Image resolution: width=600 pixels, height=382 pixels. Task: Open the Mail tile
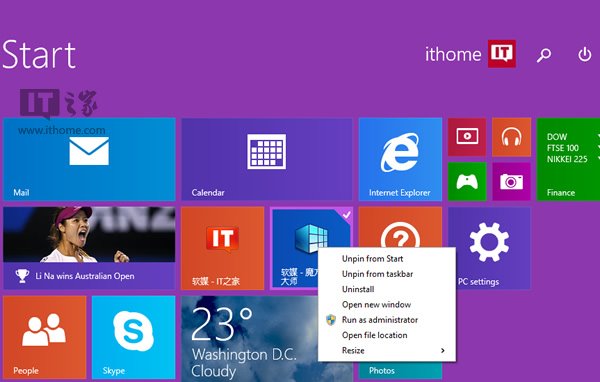[x=89, y=159]
